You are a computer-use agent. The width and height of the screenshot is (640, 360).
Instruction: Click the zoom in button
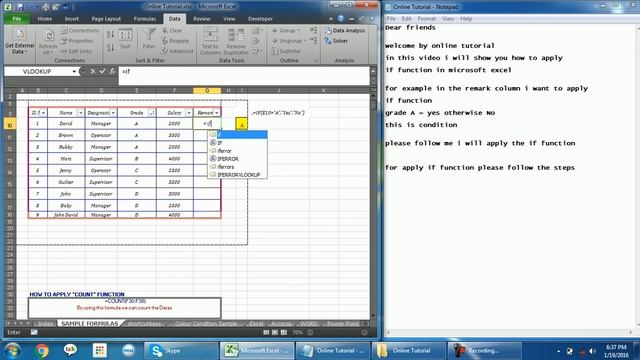click(x=364, y=333)
